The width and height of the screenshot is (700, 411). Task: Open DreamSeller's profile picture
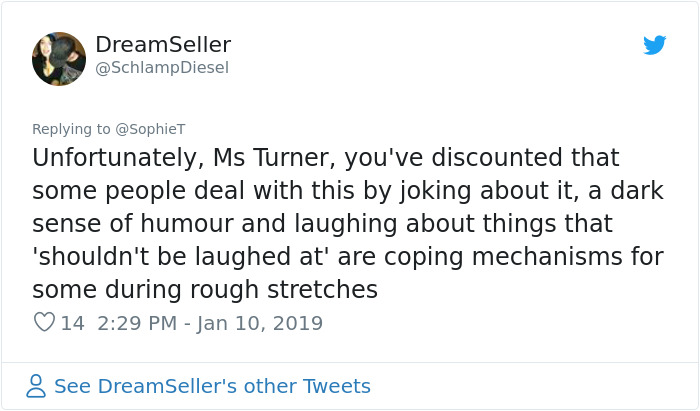click(59, 58)
